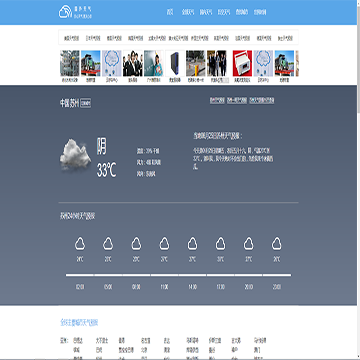Click the cloud icon above 02:00
360x360 pixels.
pos(80,243)
